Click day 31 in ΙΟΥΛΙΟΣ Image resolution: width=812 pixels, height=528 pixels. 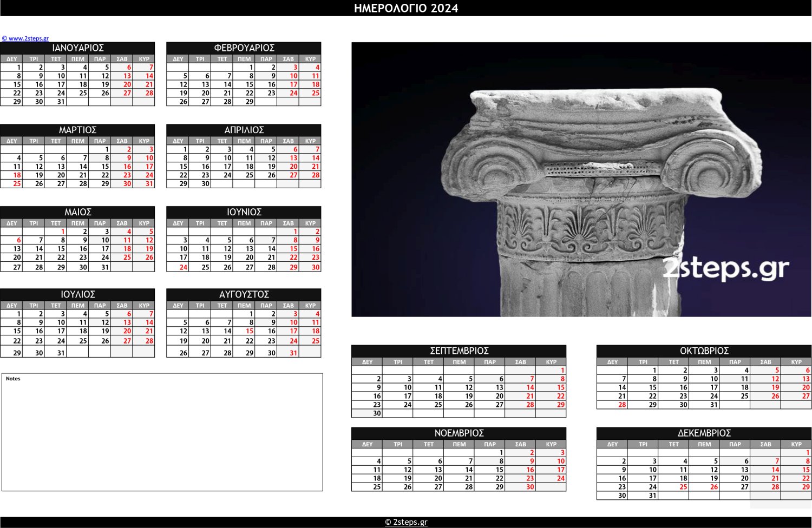[55, 353]
